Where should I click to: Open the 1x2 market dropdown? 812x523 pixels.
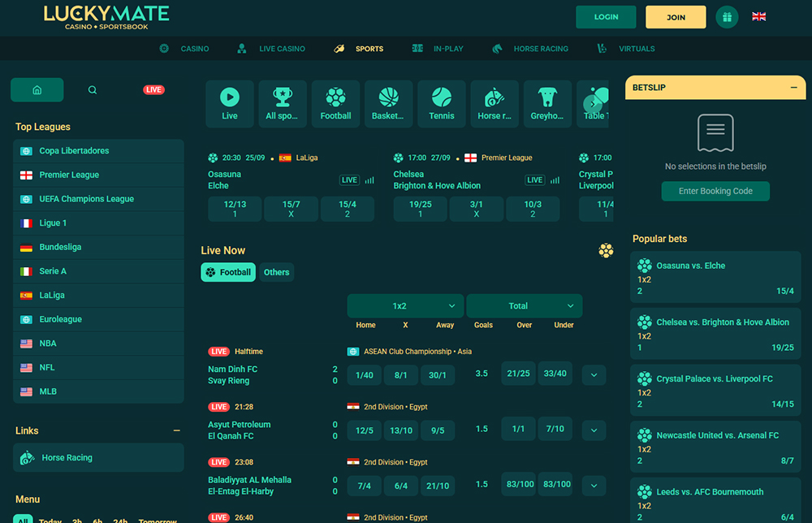point(405,306)
